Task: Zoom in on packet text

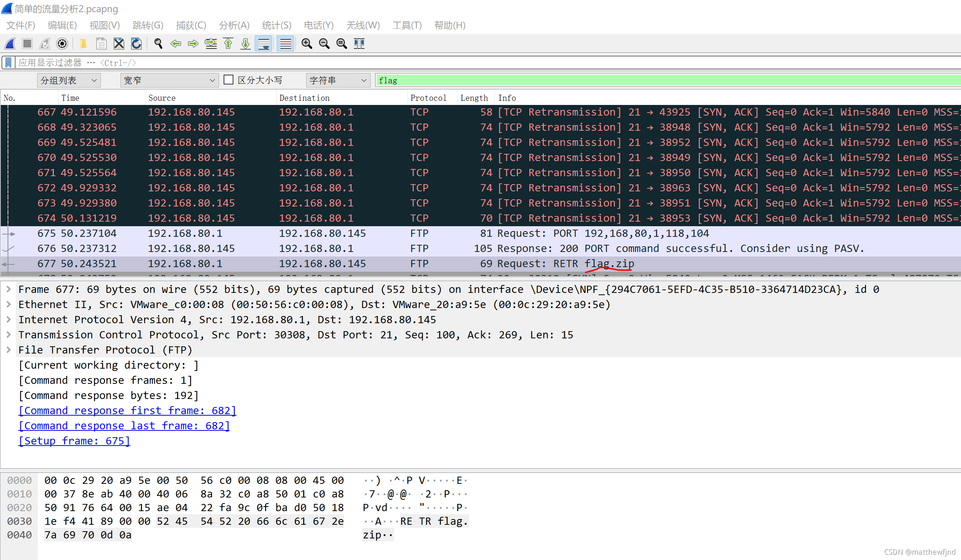Action: coord(307,44)
